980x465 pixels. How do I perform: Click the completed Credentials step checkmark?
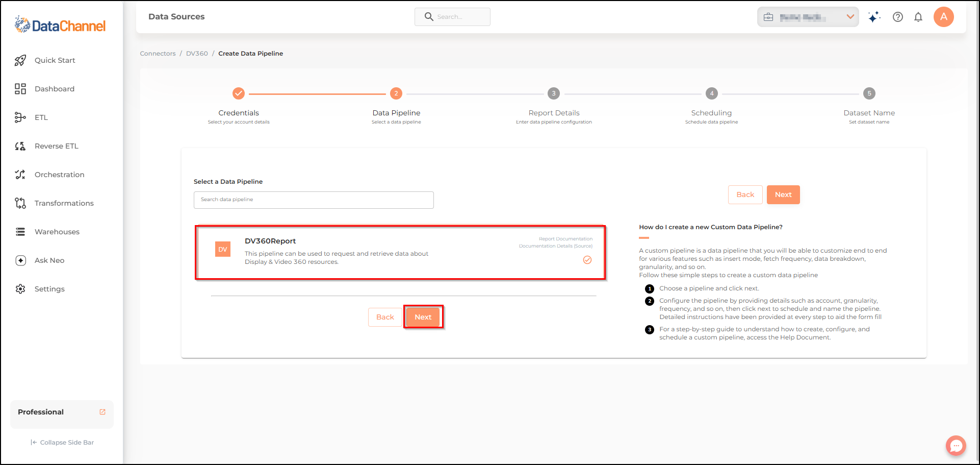239,93
